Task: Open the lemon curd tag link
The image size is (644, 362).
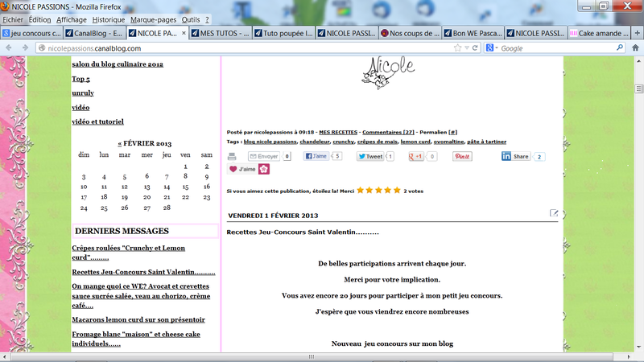Action: click(x=415, y=142)
